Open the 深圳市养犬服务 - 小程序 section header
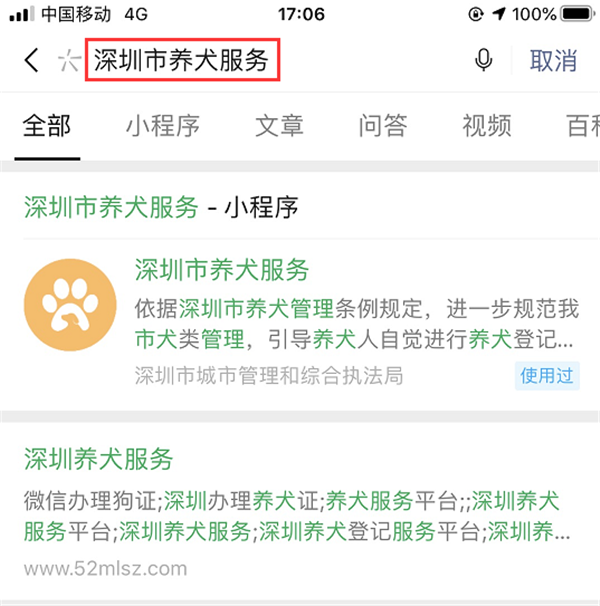Image resolution: width=600 pixels, height=606 pixels. click(161, 207)
